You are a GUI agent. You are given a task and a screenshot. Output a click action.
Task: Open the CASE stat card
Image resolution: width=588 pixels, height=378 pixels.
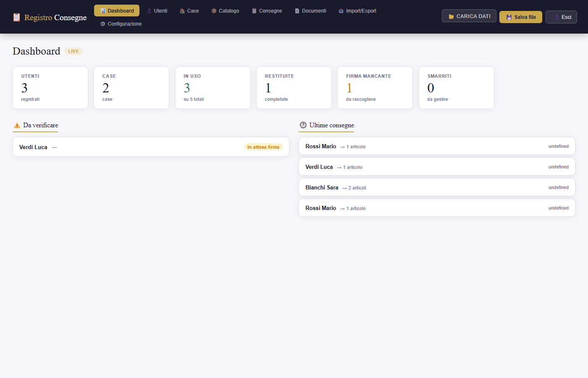131,88
